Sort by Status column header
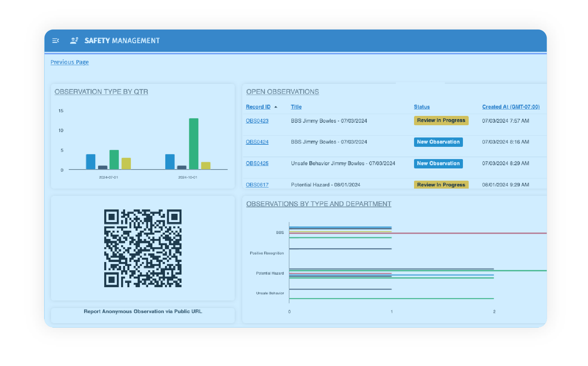Viewport: 588px width, 366px height. coord(422,107)
